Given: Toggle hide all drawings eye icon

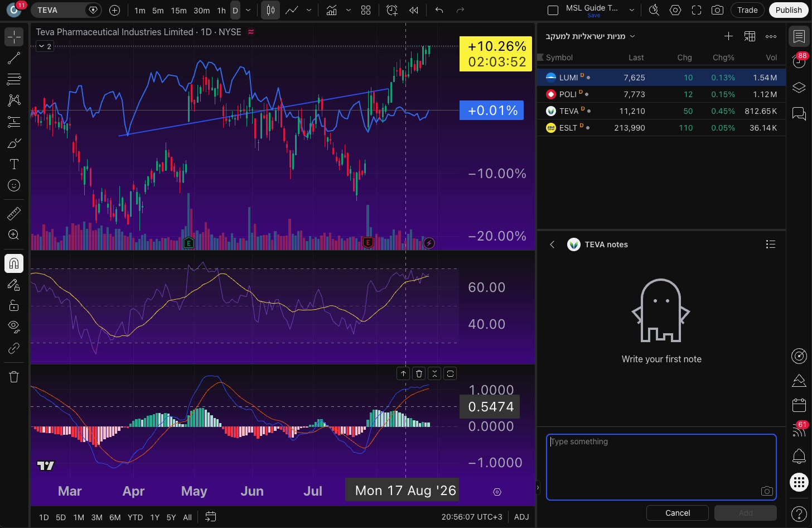Looking at the screenshot, I should [14, 326].
